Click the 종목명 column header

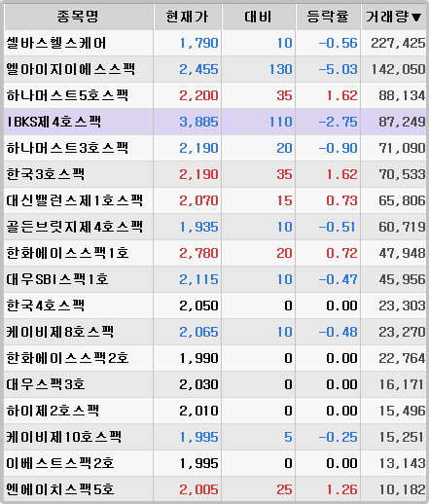tap(78, 17)
